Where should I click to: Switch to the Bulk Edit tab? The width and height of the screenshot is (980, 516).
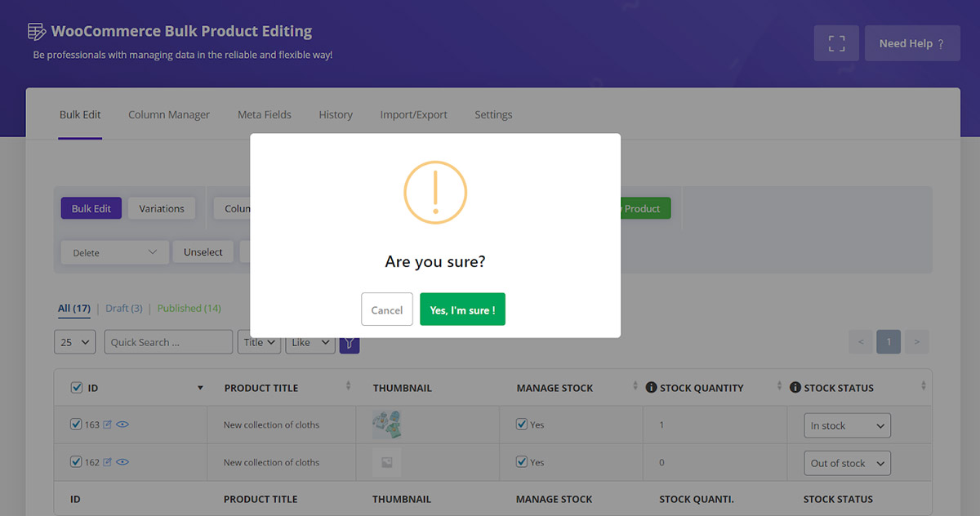click(80, 115)
